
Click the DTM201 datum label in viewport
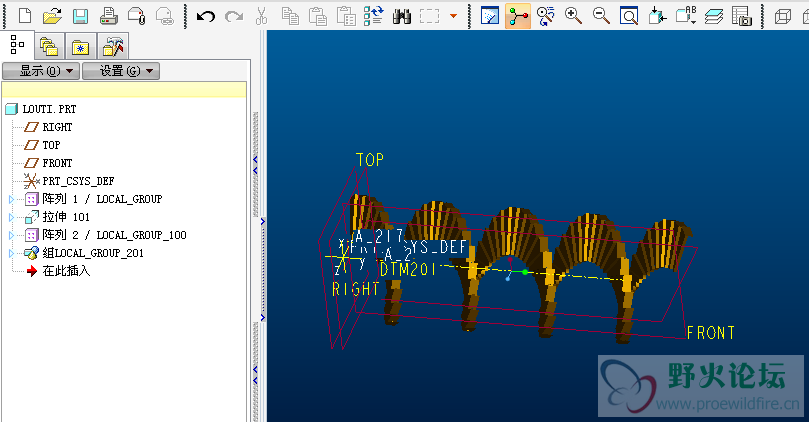coord(408,269)
